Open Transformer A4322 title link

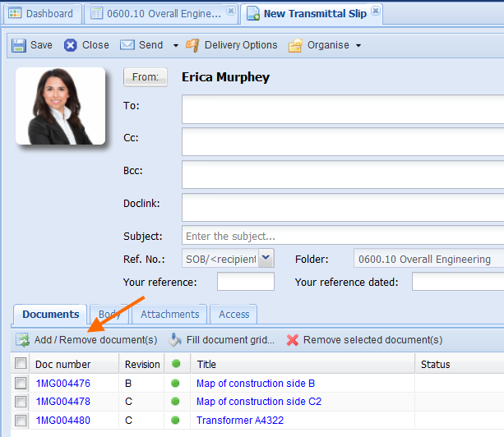tap(240, 420)
